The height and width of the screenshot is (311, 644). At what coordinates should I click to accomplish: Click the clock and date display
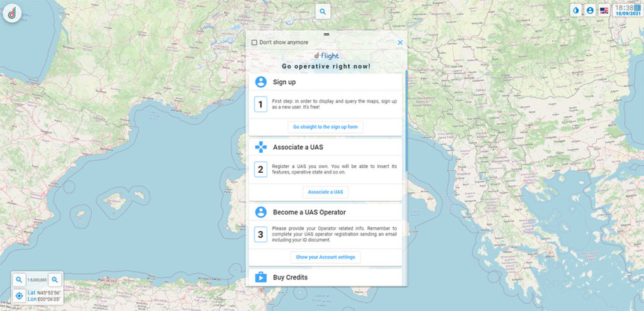[x=628, y=10]
